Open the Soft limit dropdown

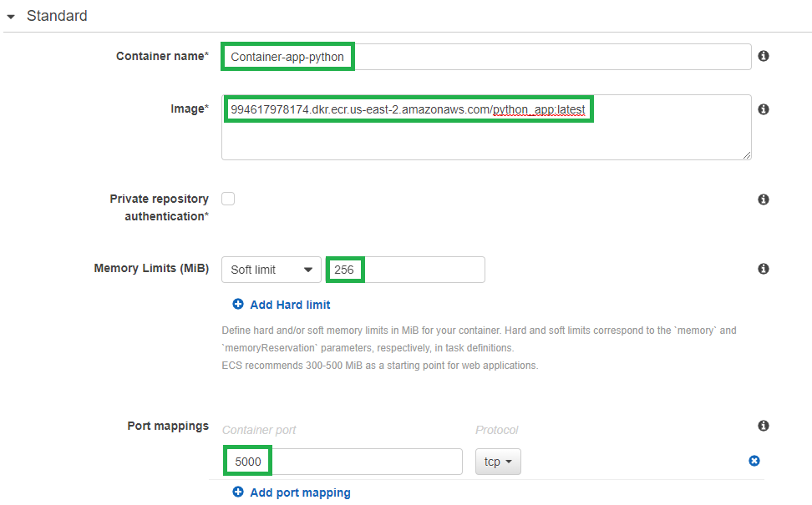click(x=272, y=270)
